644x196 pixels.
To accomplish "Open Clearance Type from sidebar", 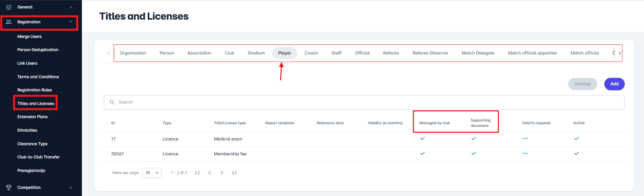I will click(33, 144).
